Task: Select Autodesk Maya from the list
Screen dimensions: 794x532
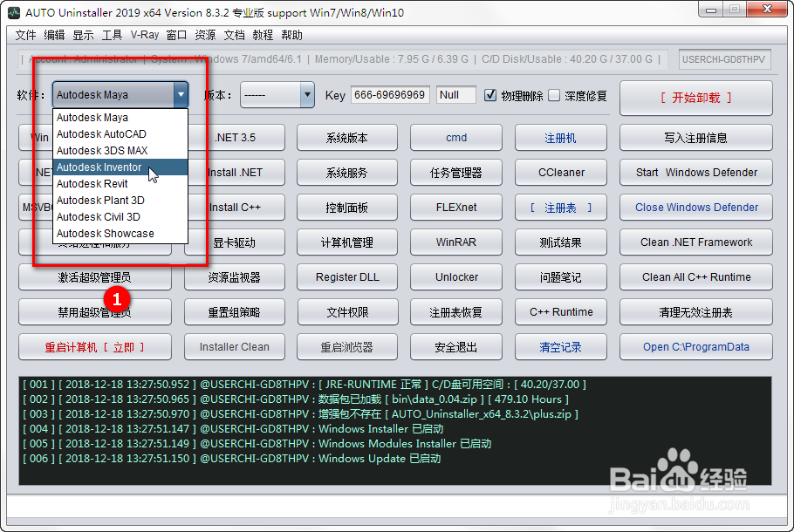Action: click(x=120, y=118)
